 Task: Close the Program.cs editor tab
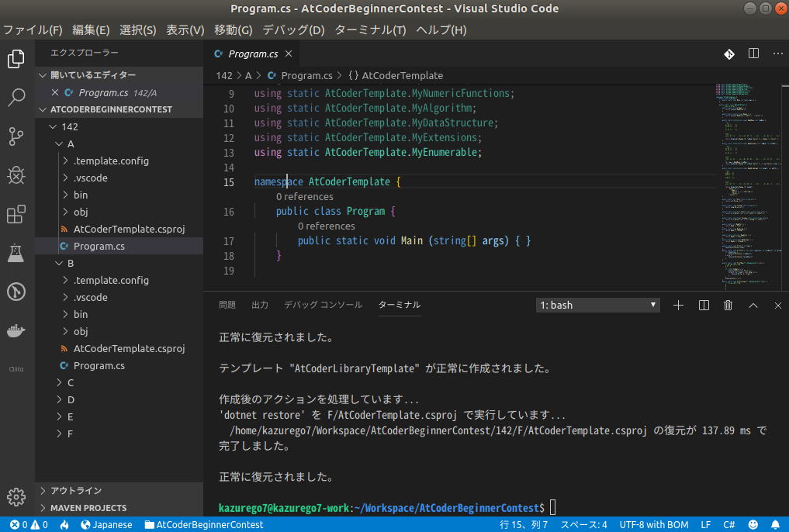point(289,54)
